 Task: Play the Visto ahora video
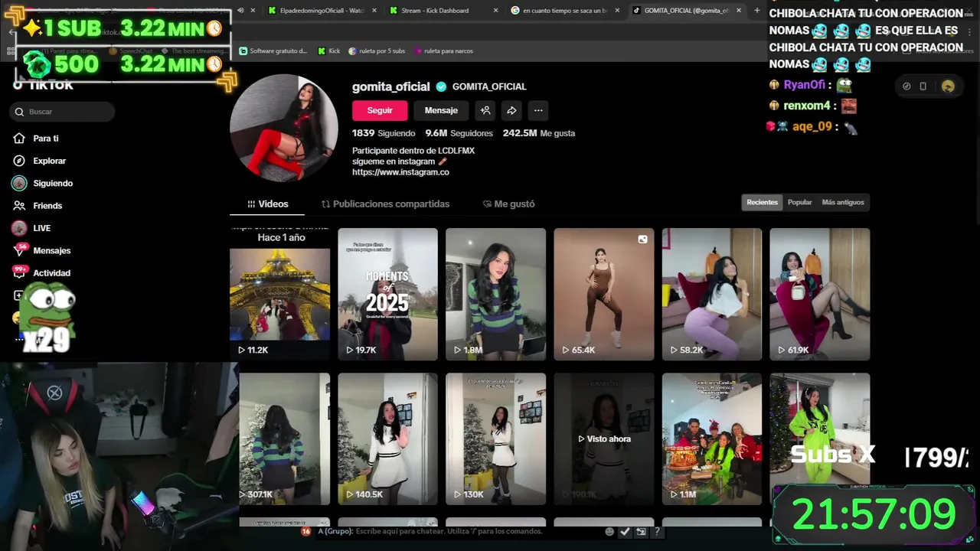pyautogui.click(x=604, y=439)
